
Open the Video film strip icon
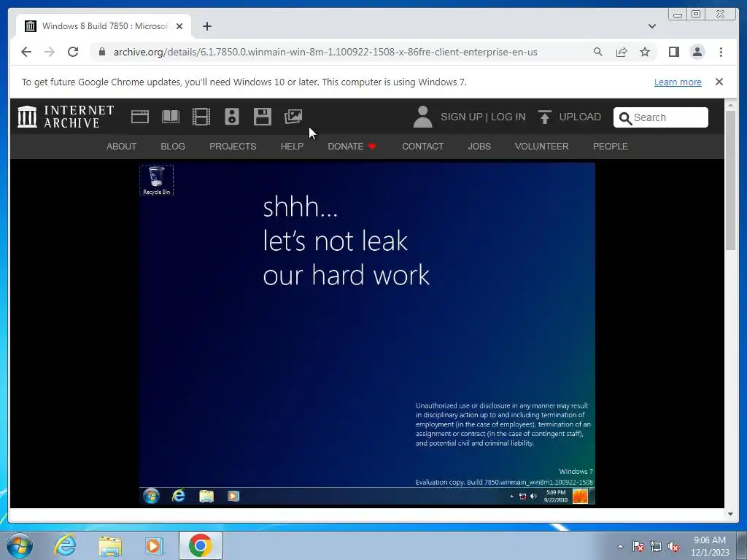pos(201,117)
